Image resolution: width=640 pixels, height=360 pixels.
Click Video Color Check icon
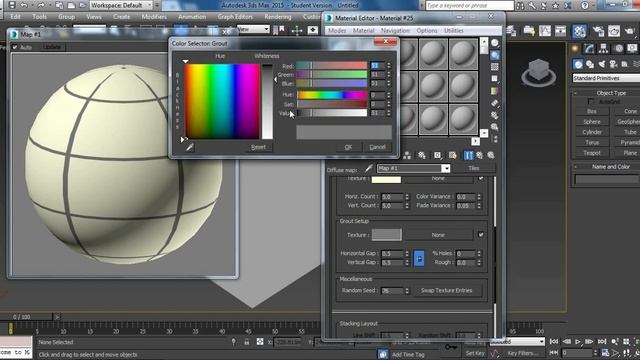[x=495, y=91]
